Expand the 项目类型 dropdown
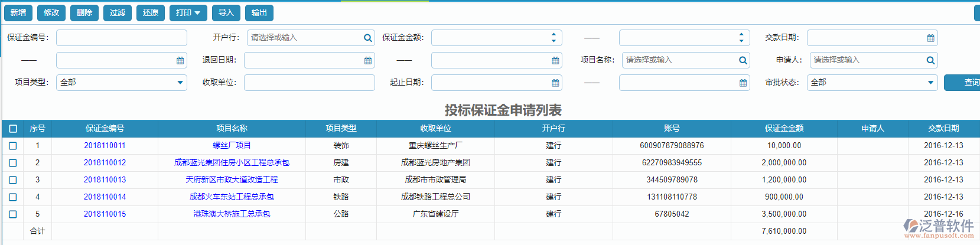 (180, 83)
